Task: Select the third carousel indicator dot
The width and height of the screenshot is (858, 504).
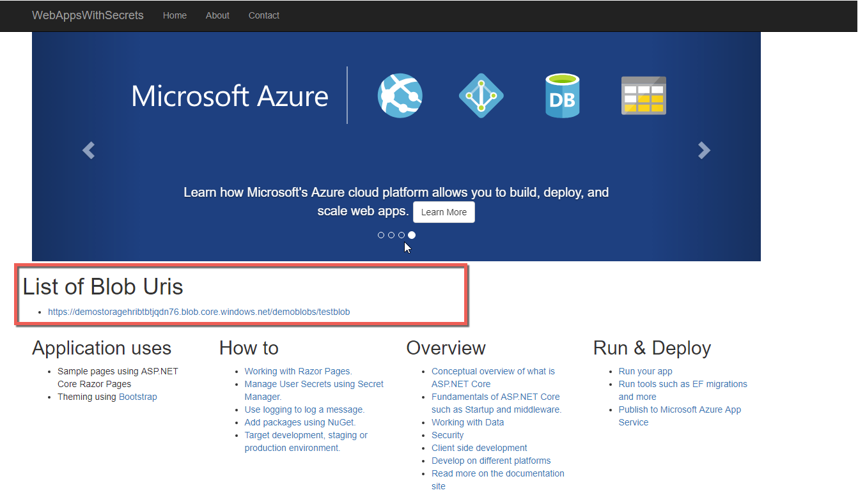Action: (x=402, y=235)
